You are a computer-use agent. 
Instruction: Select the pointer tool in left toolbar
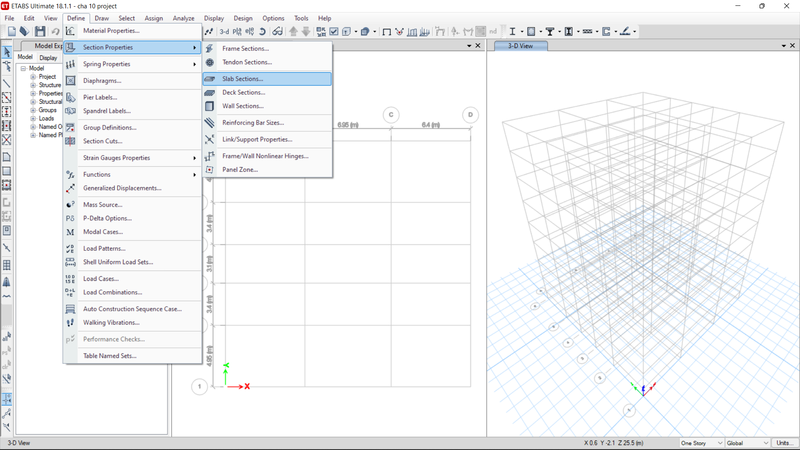[7, 52]
